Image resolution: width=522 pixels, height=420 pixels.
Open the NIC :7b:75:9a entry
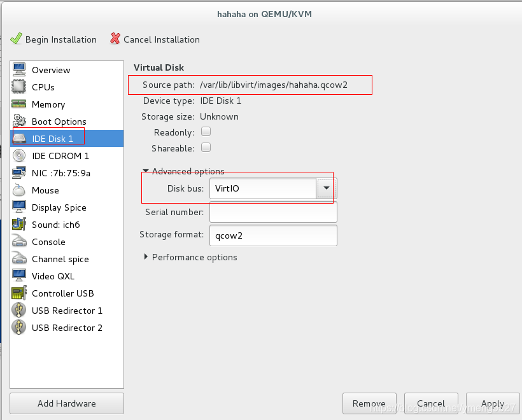click(67, 173)
